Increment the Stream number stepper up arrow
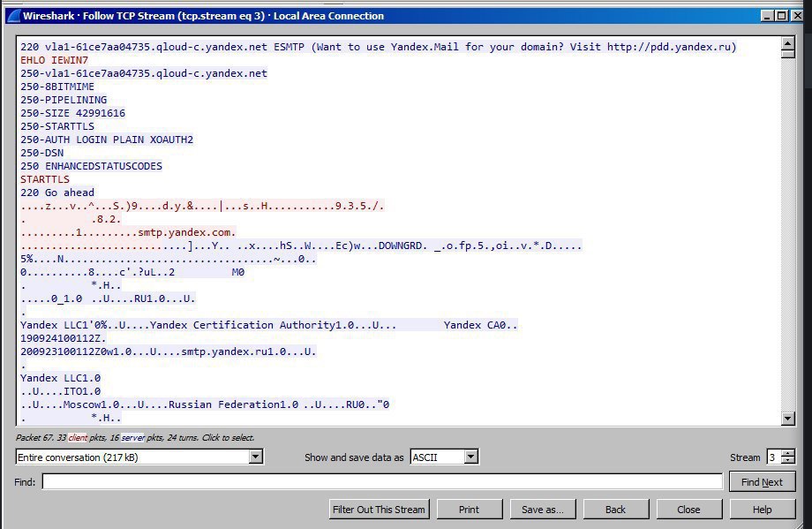 787,453
